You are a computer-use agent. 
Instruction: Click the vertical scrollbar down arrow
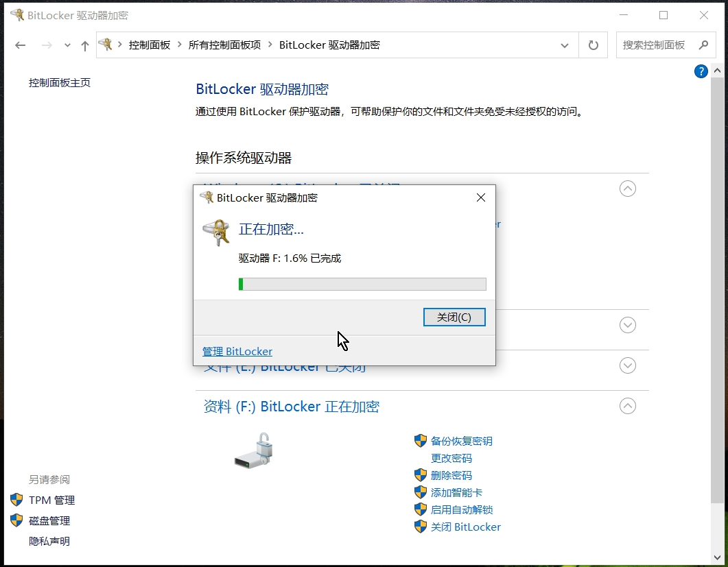(x=717, y=557)
